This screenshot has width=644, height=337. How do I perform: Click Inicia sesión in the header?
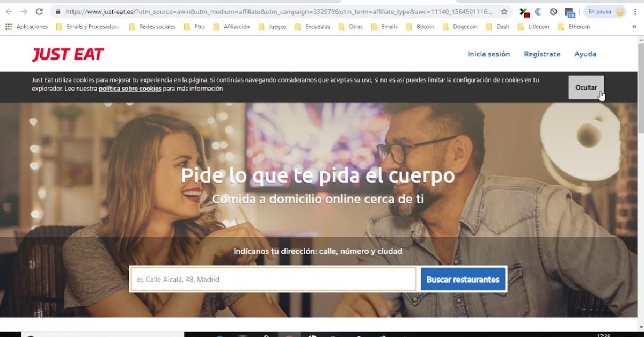click(x=488, y=54)
